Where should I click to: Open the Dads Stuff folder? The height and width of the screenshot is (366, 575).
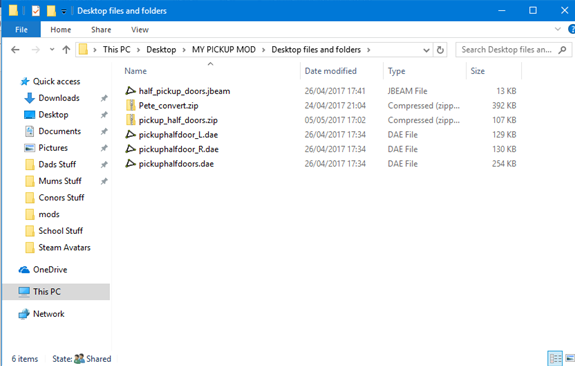57,164
